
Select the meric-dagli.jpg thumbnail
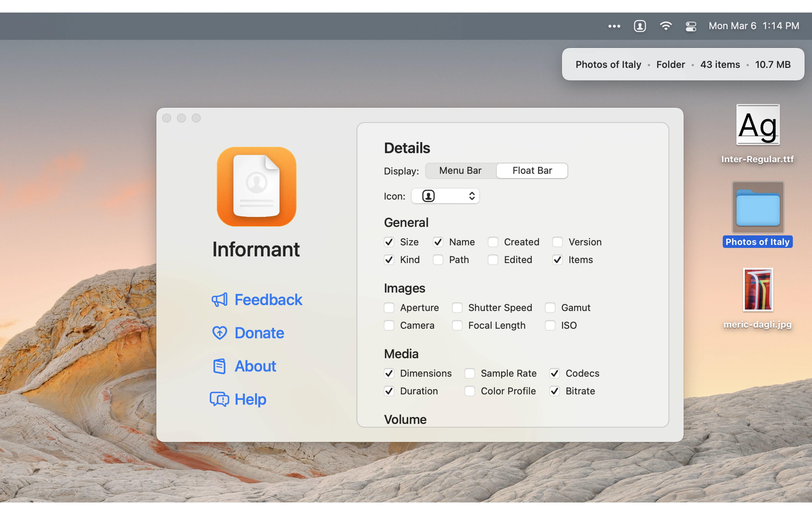click(x=758, y=289)
